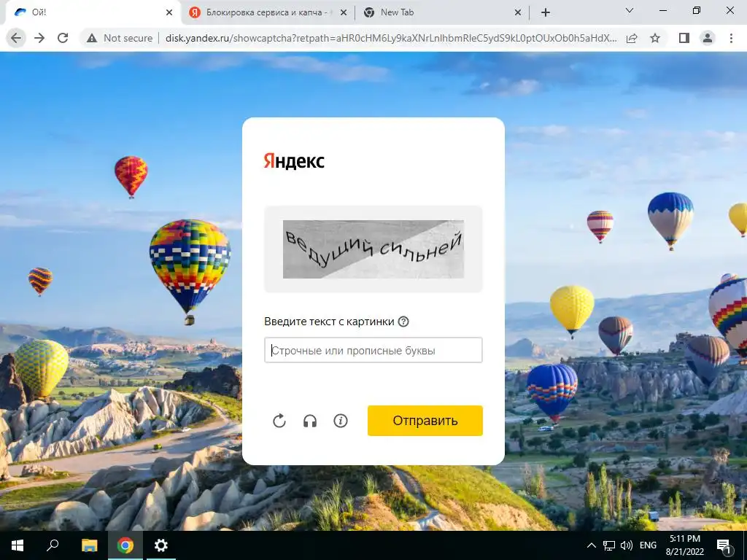Open the Яндекс logo link
The width and height of the screenshot is (747, 560).
coord(294,161)
